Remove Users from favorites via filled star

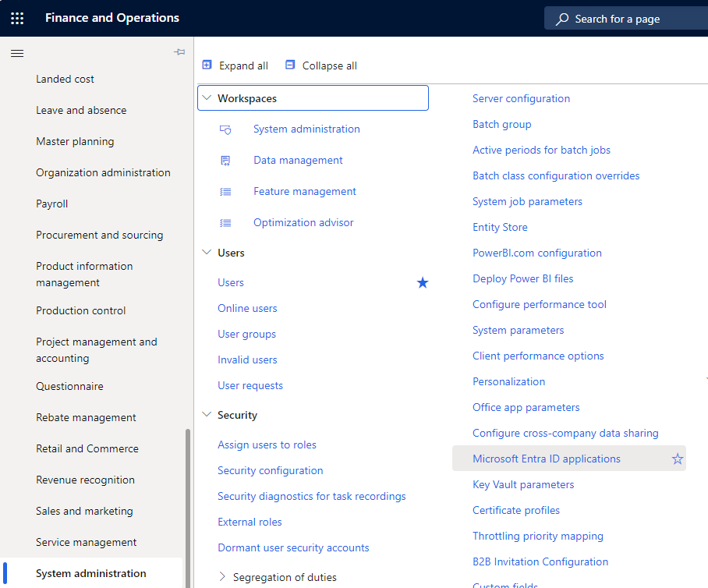423,283
